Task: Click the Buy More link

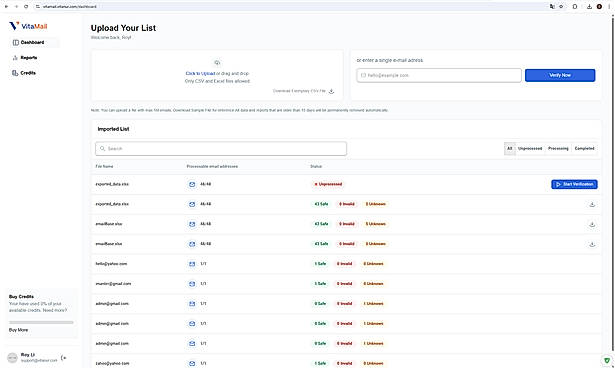Action: 18,330
